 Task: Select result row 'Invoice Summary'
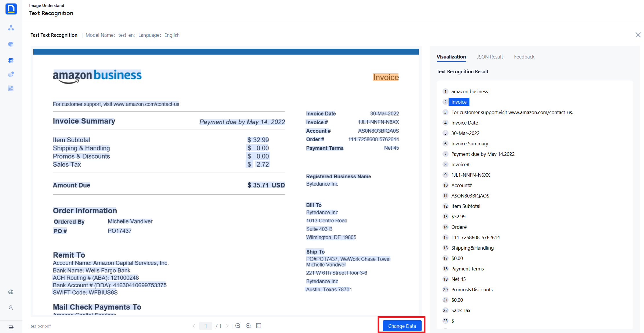[x=470, y=144]
